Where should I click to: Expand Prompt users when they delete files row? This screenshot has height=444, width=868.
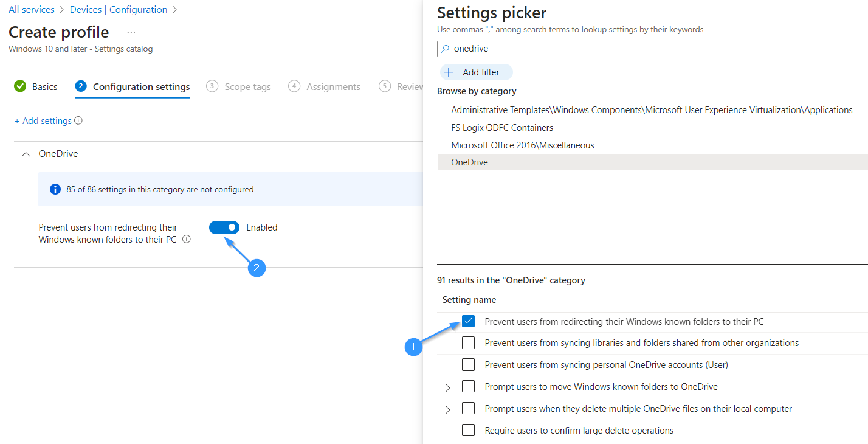coord(448,409)
